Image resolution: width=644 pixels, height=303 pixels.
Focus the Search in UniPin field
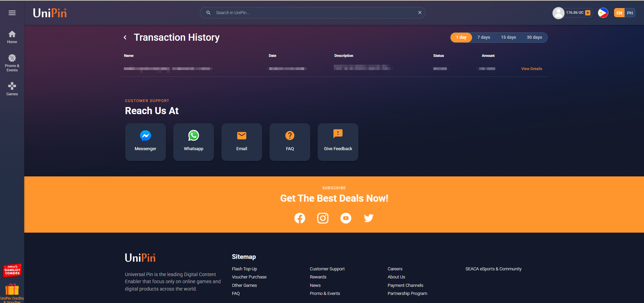(313, 13)
